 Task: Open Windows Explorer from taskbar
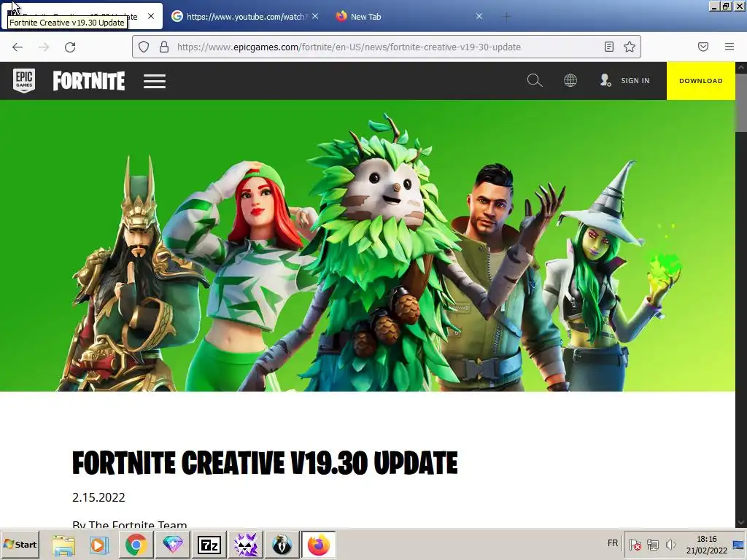pyautogui.click(x=63, y=545)
